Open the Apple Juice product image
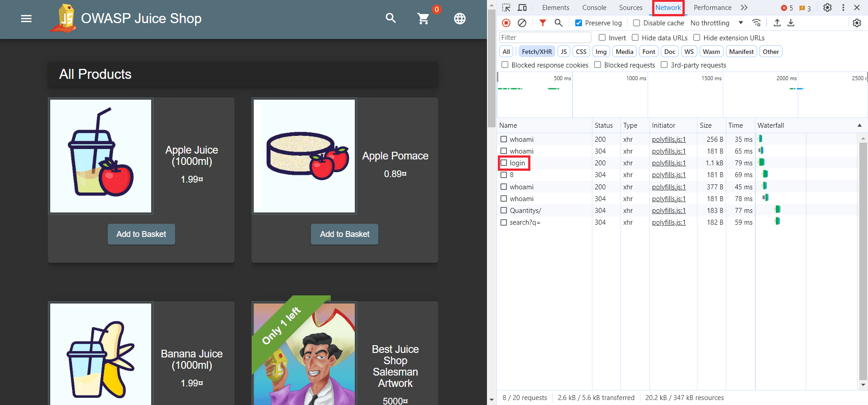The width and height of the screenshot is (868, 405). 100,156
